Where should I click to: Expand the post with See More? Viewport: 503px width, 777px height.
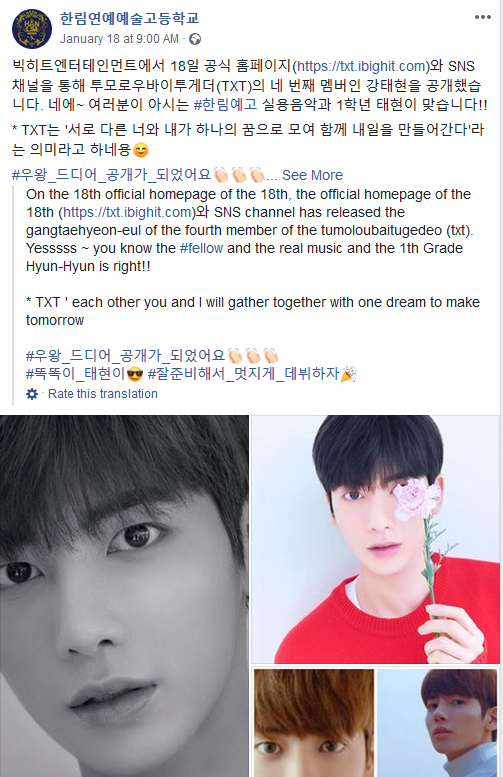coord(312,175)
